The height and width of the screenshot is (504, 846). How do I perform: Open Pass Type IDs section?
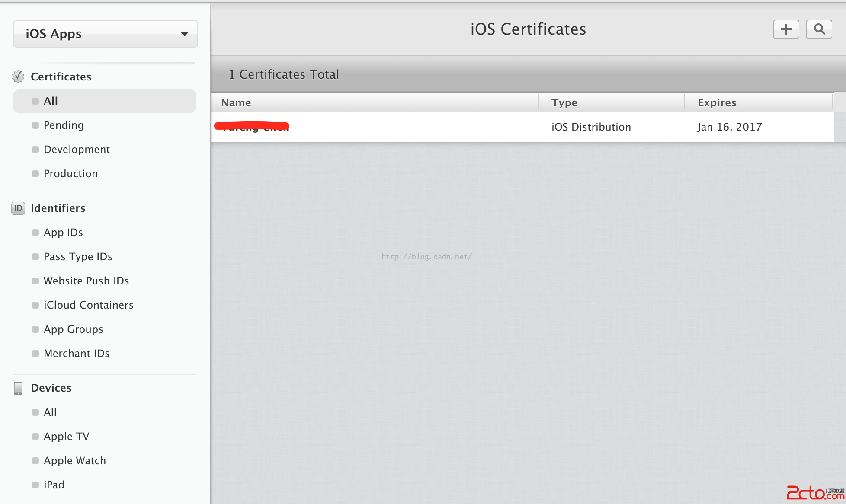tap(78, 257)
